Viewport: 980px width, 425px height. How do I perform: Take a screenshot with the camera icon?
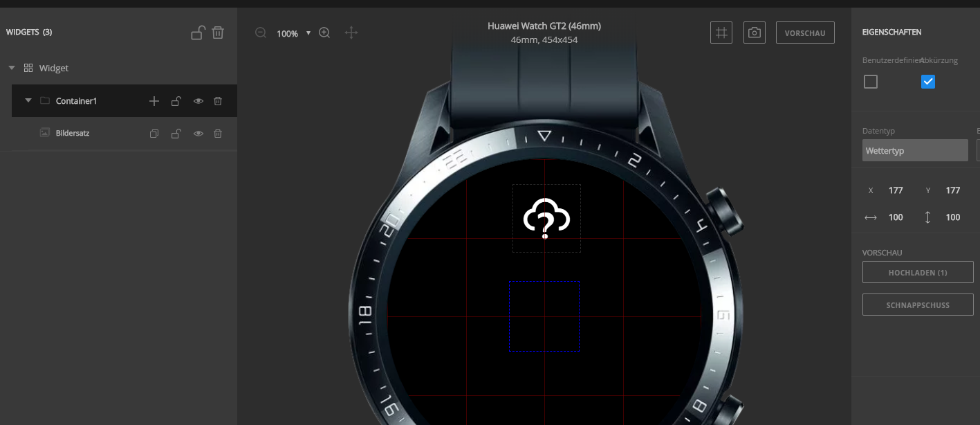[x=755, y=33]
